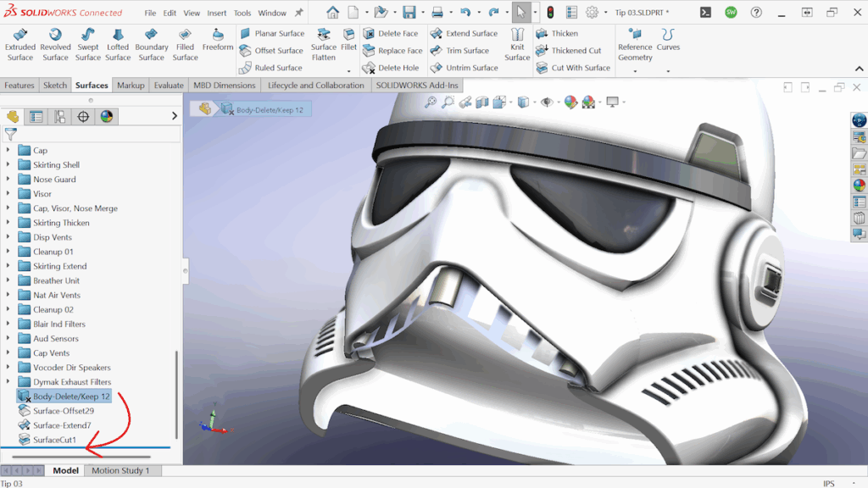Switch to the Evaluate tab

pos(168,85)
